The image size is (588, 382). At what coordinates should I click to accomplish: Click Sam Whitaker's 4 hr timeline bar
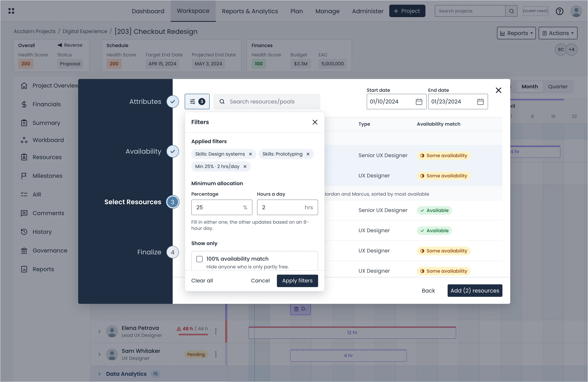[x=348, y=355]
